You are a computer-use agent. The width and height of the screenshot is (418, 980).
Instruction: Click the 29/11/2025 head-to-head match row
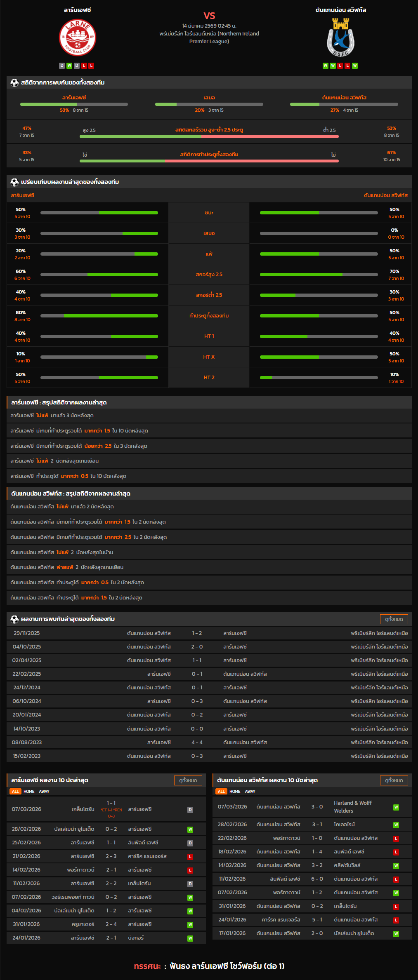point(209,633)
